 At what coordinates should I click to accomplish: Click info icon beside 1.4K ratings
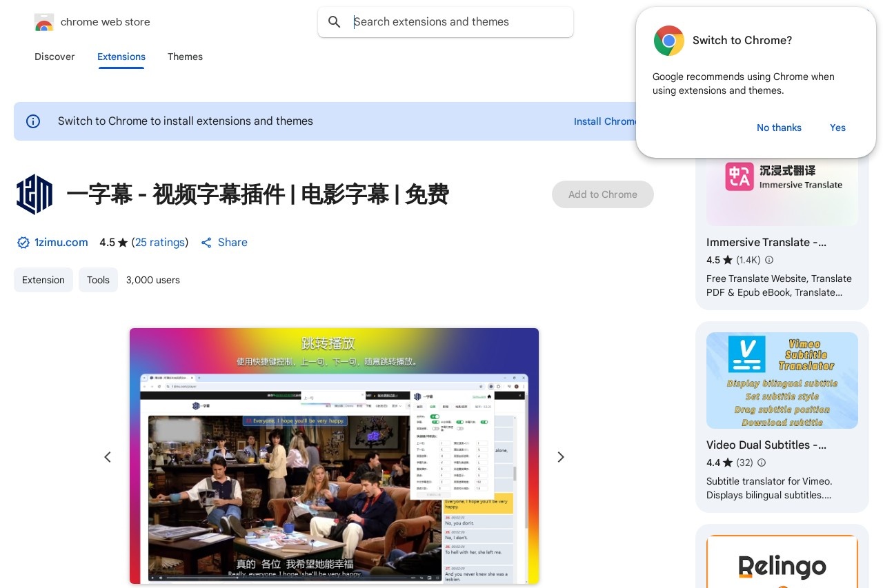click(769, 261)
